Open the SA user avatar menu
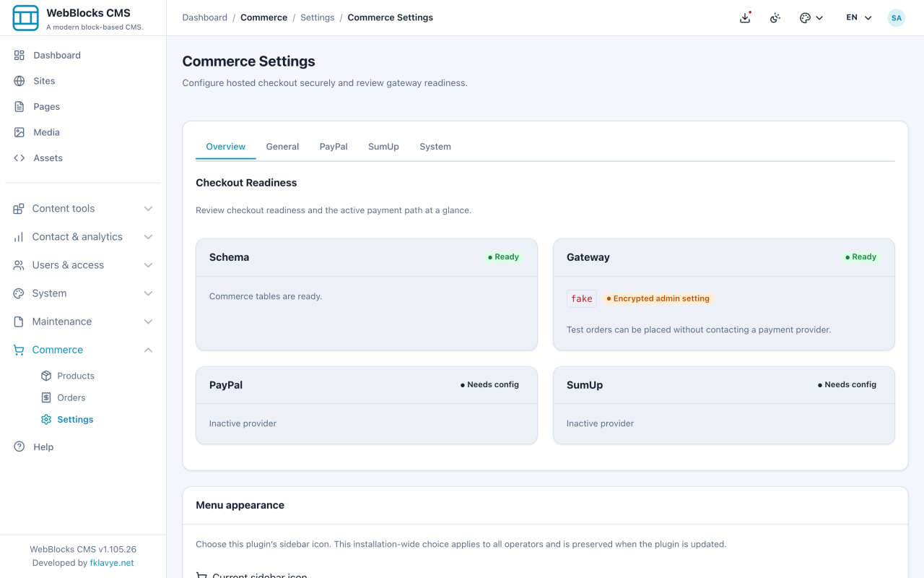Image resolution: width=924 pixels, height=578 pixels. coord(897,18)
